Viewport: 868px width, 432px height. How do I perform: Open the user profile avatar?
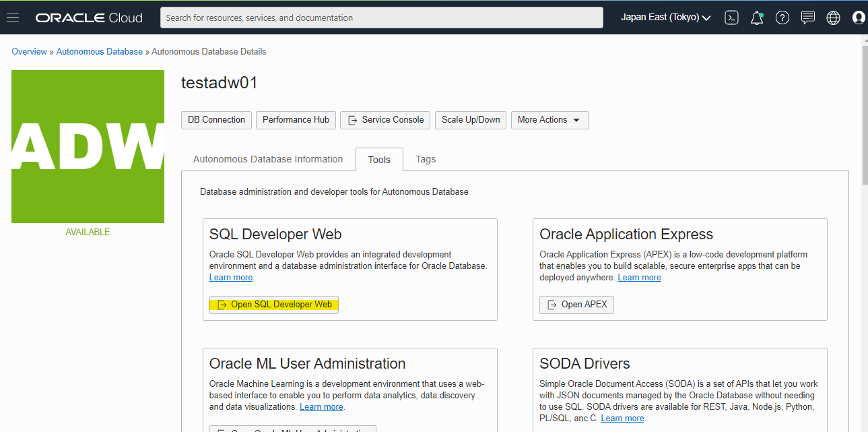(858, 18)
